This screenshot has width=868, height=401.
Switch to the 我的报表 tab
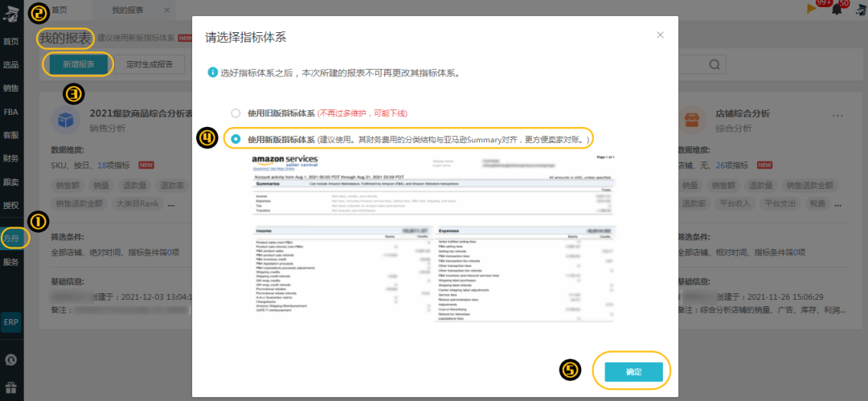(x=128, y=10)
